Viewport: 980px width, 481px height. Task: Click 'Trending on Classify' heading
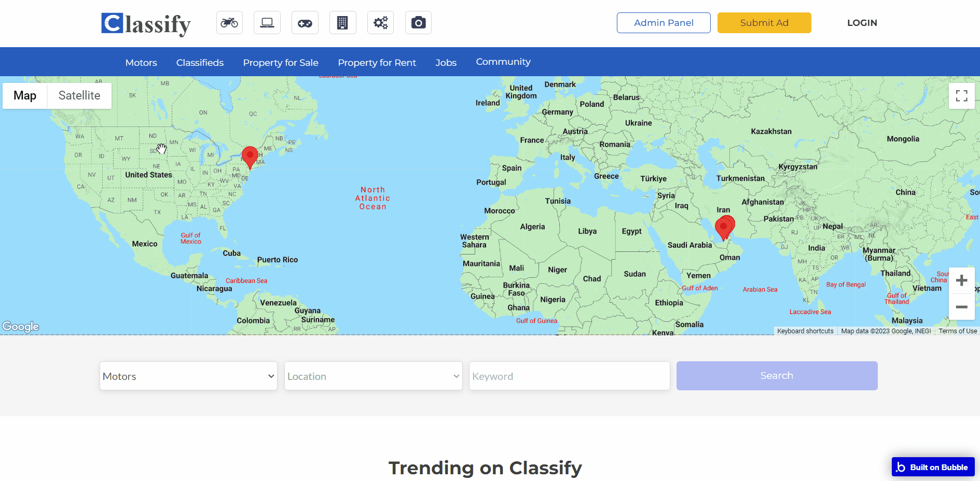point(485,468)
